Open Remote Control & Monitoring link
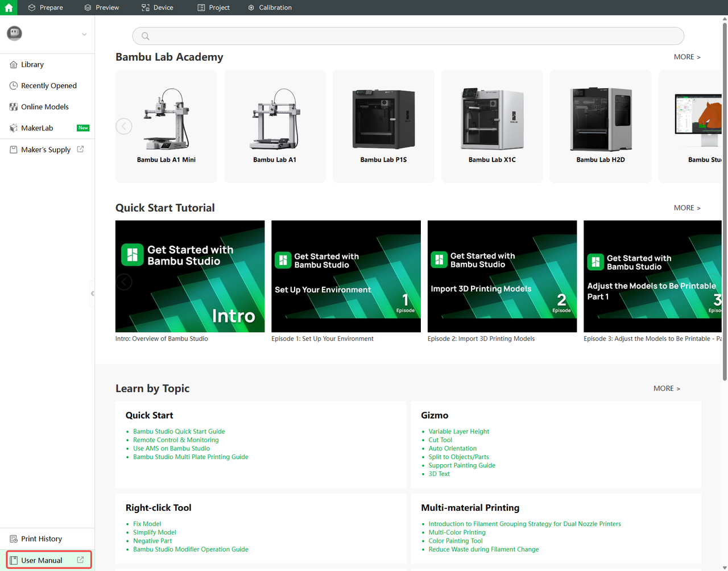The height and width of the screenshot is (571, 728). pyautogui.click(x=176, y=440)
